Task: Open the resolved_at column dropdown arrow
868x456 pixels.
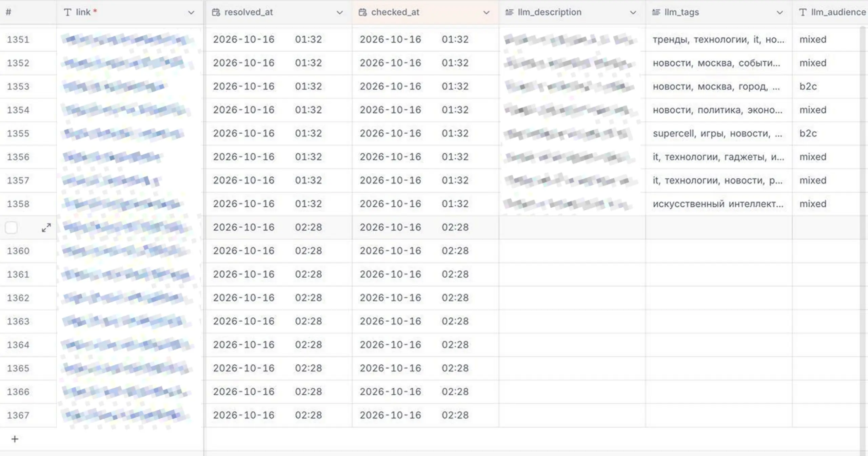Action: coord(339,13)
